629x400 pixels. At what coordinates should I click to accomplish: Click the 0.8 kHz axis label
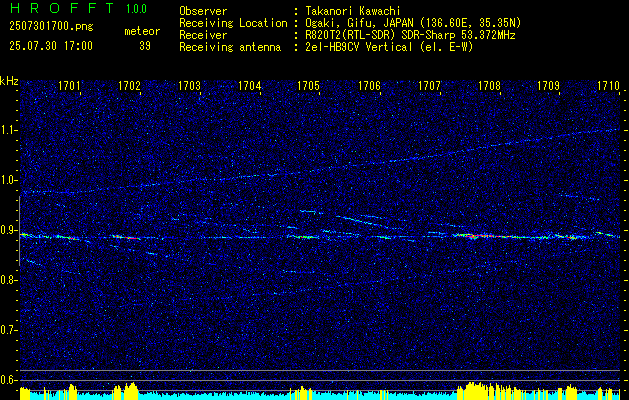click(9, 280)
